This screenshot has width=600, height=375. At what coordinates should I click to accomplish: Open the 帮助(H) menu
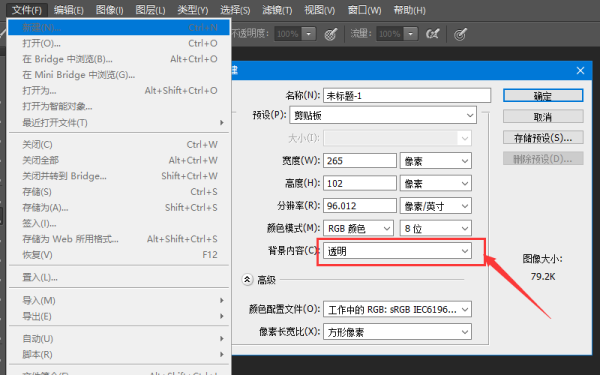click(409, 10)
